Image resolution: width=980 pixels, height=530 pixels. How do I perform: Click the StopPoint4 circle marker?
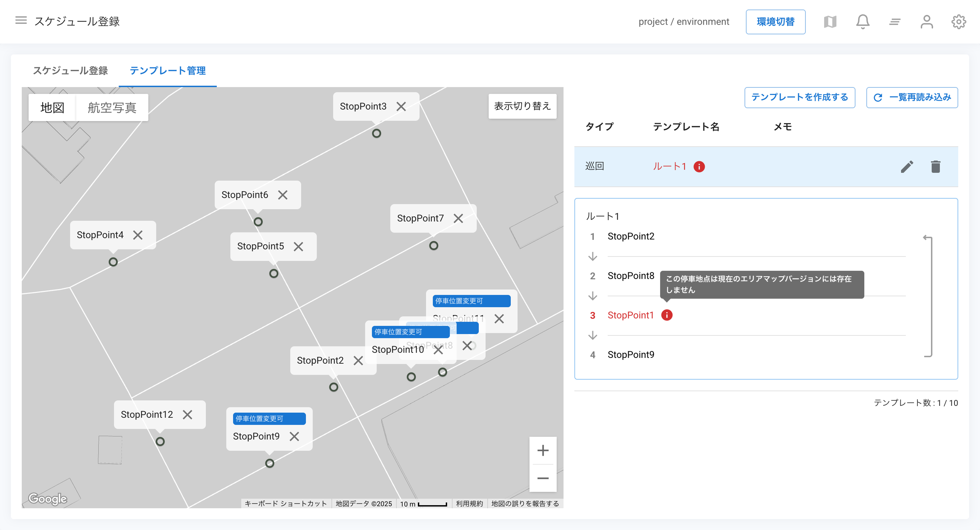click(x=113, y=262)
